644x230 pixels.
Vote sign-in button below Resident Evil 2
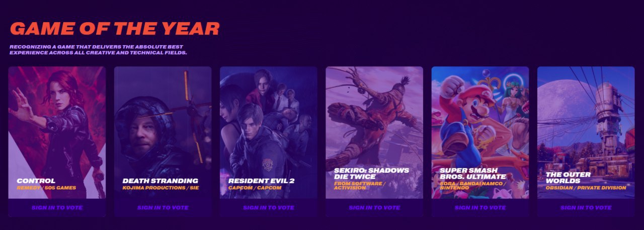click(x=268, y=207)
